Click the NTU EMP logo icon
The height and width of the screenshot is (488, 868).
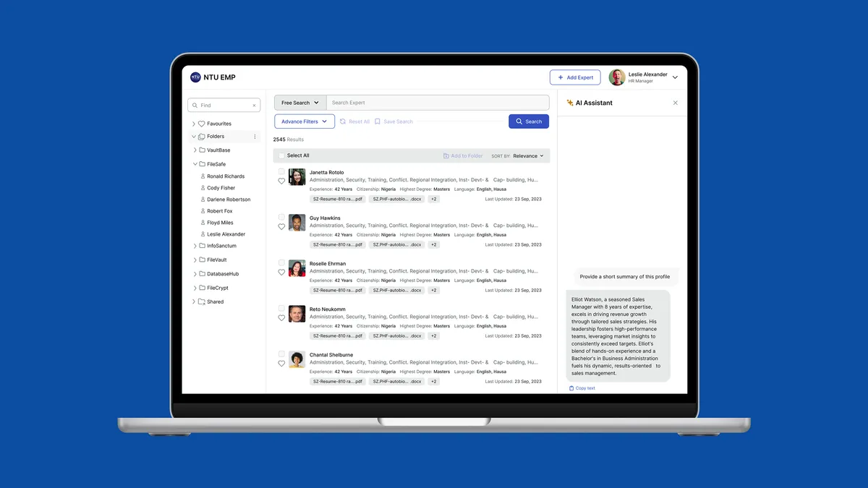click(x=195, y=77)
